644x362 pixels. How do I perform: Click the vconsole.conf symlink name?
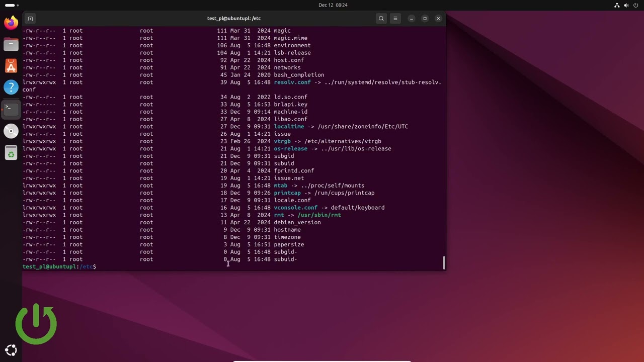[x=295, y=208]
